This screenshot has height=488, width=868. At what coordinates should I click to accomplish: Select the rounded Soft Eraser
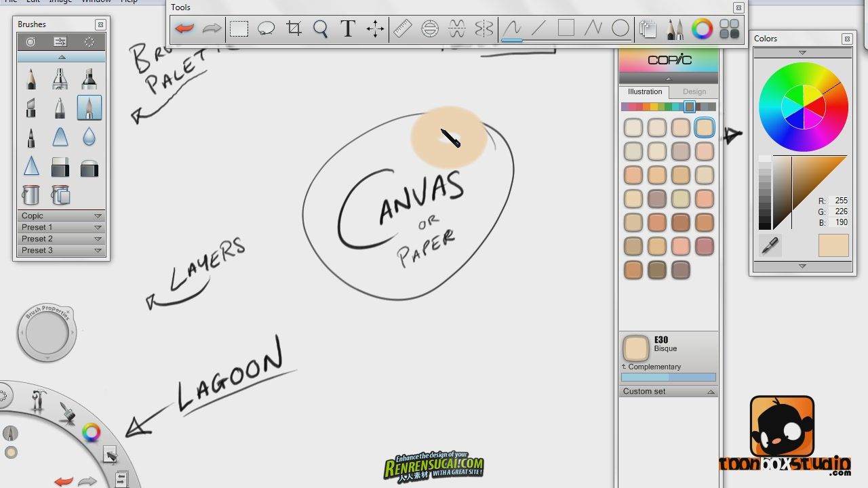point(89,167)
